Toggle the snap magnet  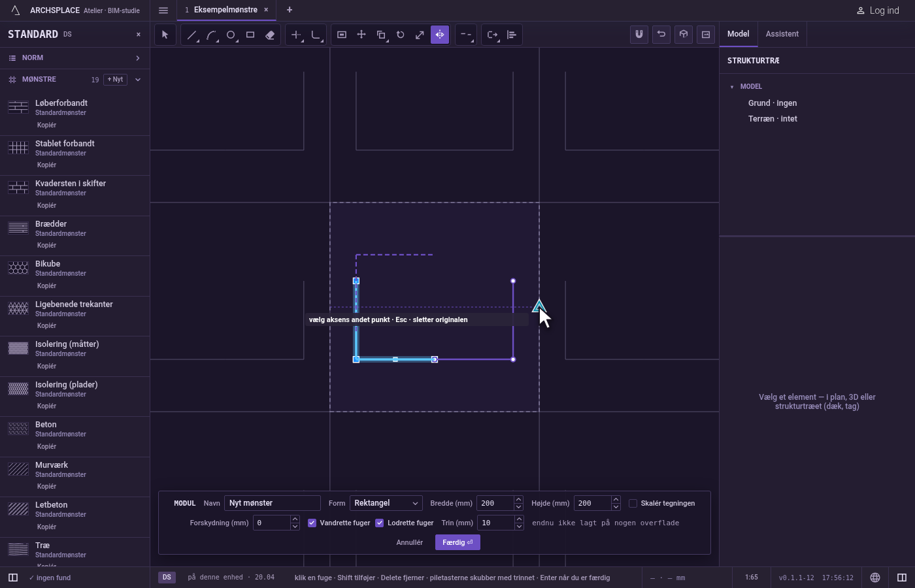pos(639,35)
